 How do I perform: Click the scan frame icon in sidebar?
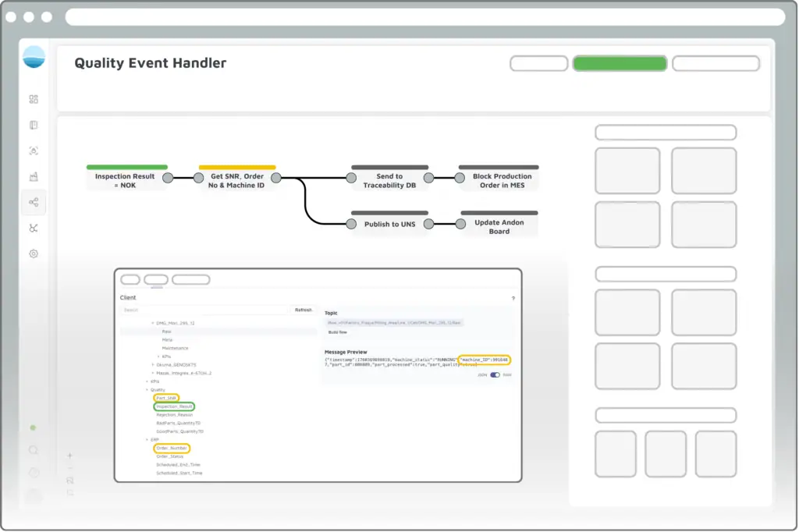coord(34,151)
